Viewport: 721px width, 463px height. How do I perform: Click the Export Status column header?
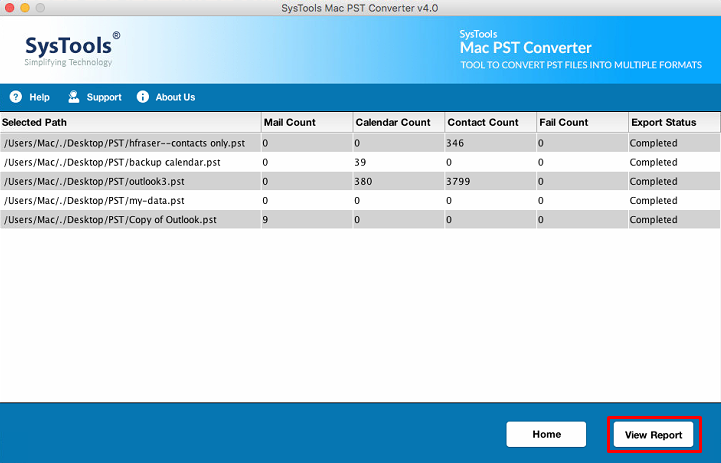point(674,123)
